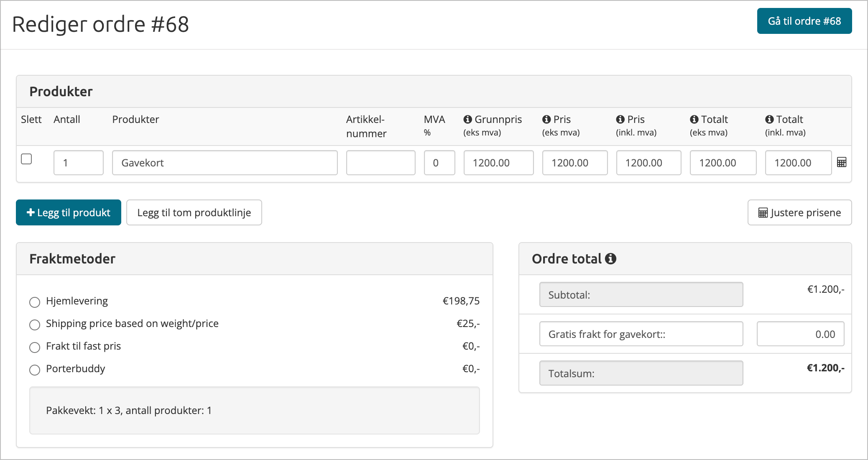Image resolution: width=868 pixels, height=460 pixels.
Task: Click the empty Artikkelnummer field
Action: [x=380, y=163]
